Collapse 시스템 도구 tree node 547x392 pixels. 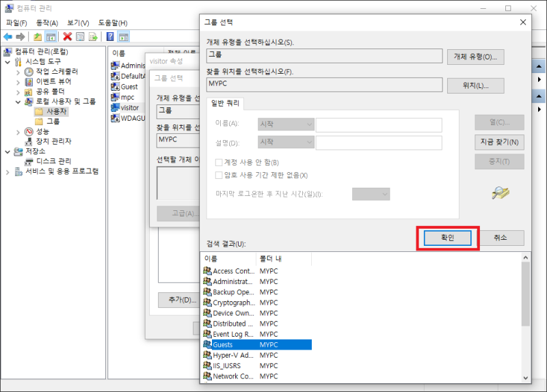[8, 62]
